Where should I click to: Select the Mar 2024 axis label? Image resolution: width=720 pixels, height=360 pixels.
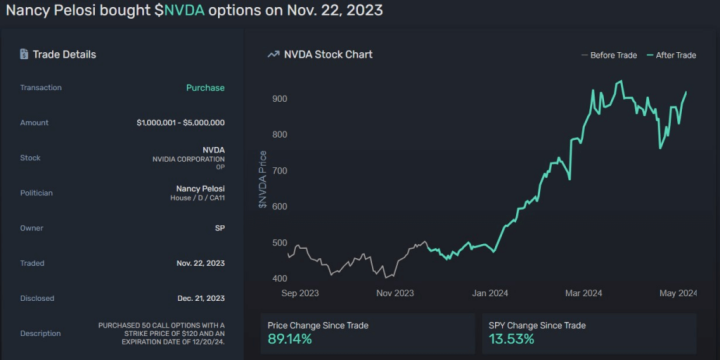point(584,293)
